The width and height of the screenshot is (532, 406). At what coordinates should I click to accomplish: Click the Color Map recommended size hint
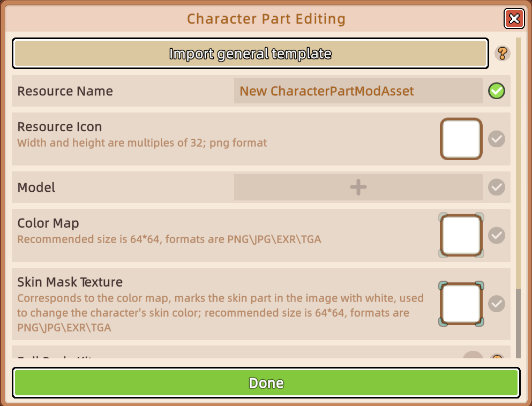(x=169, y=239)
